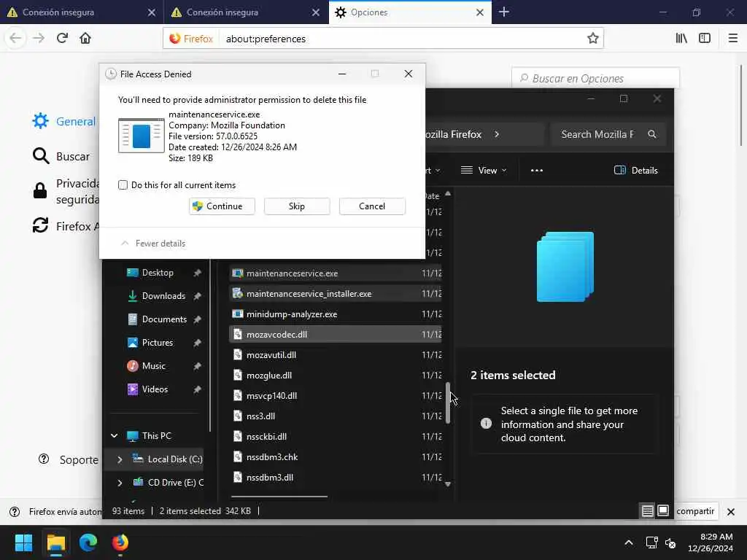
Task: Expand the Mozilla Firefox breadcrumb chevron
Action: tap(497, 134)
